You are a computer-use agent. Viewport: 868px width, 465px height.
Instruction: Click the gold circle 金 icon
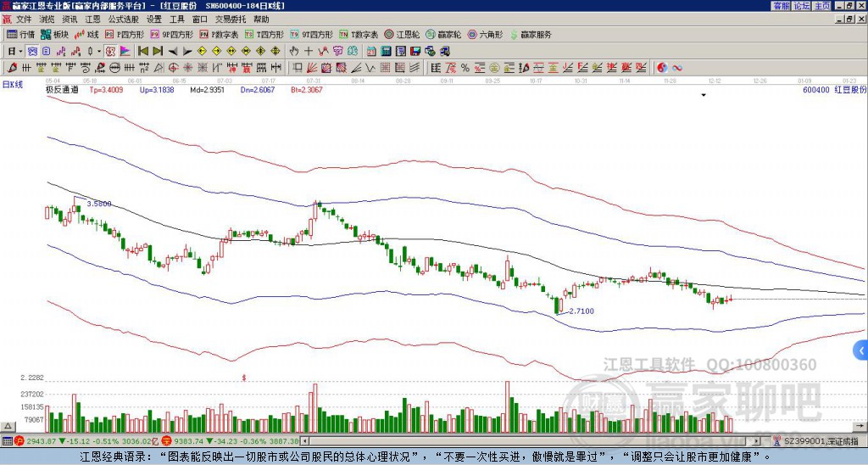494,68
